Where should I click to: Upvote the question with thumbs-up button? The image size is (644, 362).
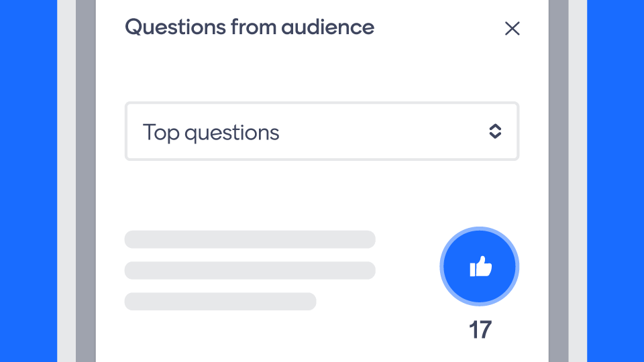pos(480,267)
